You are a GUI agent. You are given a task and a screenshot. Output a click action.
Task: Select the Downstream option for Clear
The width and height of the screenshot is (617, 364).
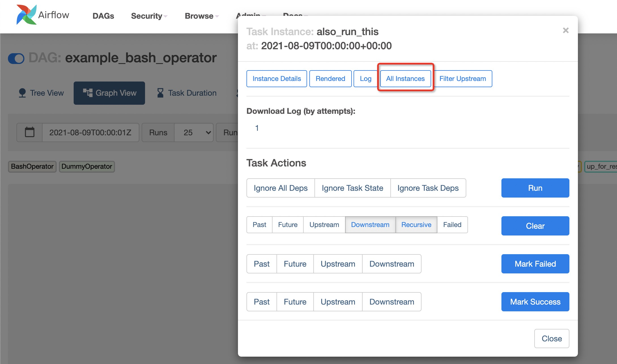click(370, 224)
